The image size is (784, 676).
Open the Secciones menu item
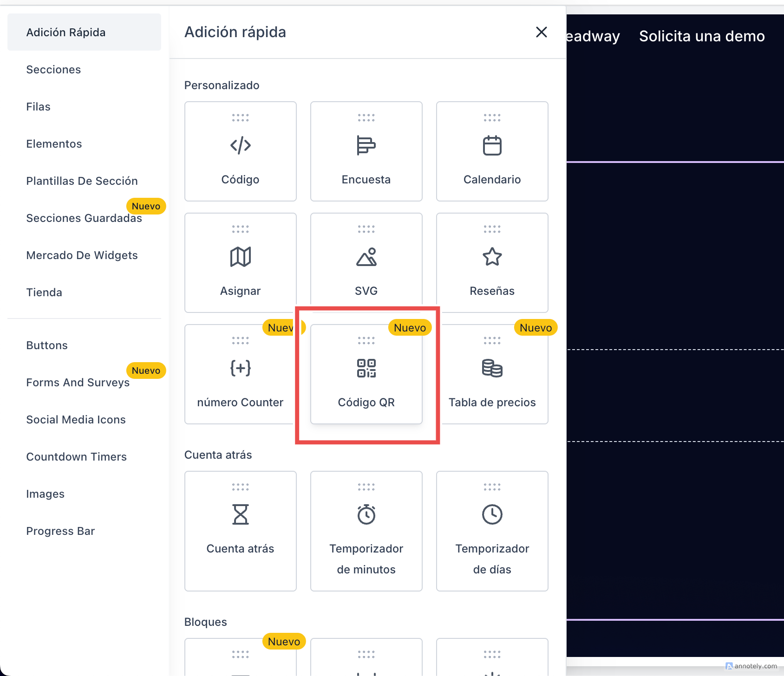click(x=53, y=70)
